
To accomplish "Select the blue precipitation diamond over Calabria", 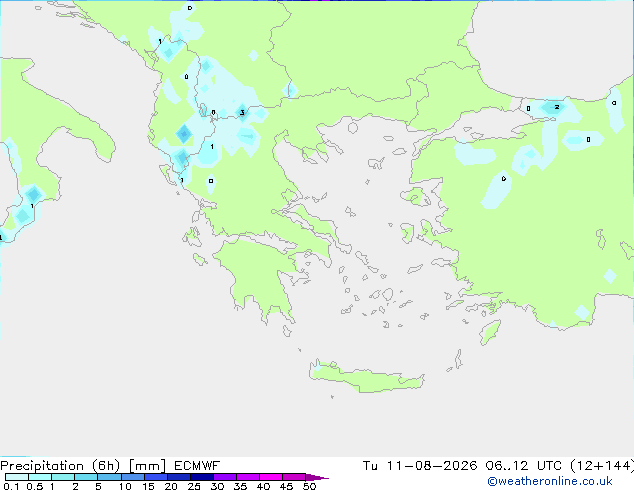I will 33,194.
